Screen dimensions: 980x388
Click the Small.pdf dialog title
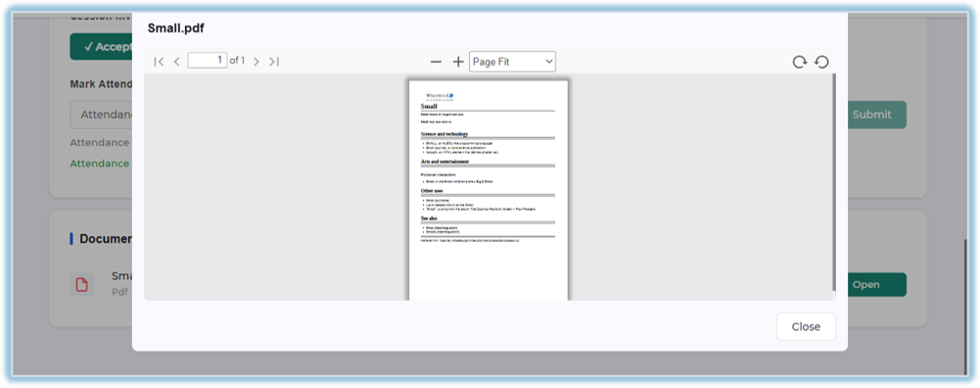[175, 28]
